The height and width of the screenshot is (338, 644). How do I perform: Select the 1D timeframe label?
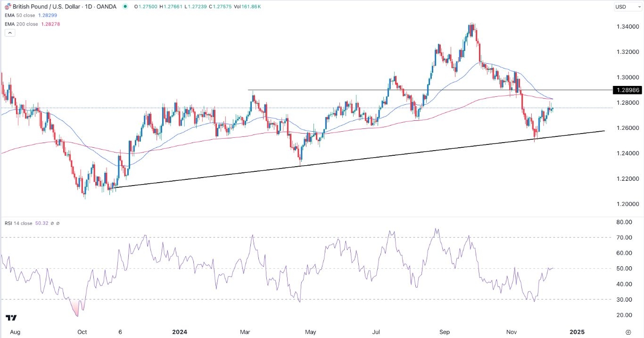[87, 7]
